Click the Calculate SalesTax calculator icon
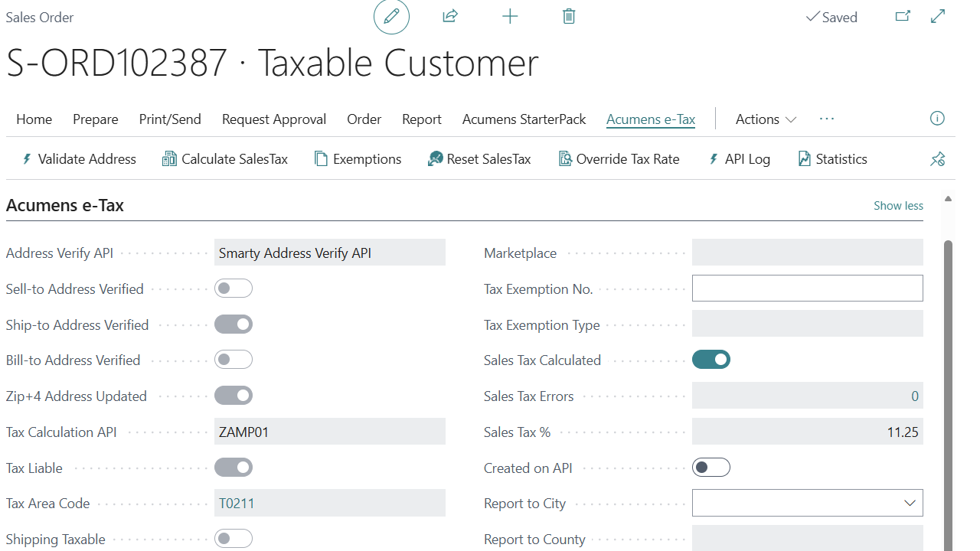This screenshot has height=551, width=980. click(x=169, y=159)
